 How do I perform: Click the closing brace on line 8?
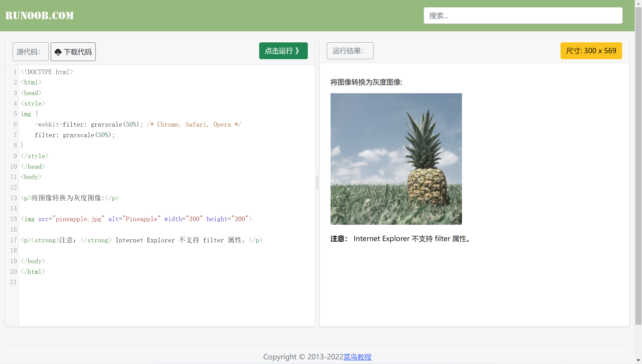click(22, 145)
